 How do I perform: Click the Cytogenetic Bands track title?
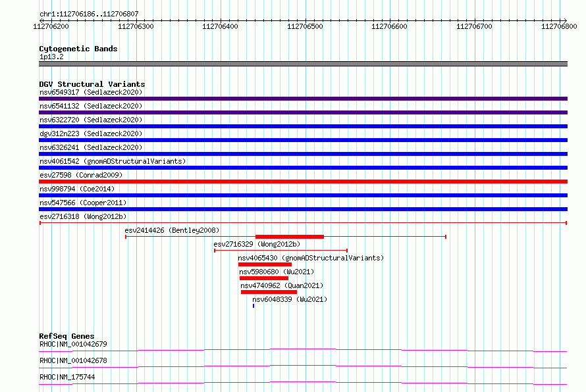click(x=78, y=49)
